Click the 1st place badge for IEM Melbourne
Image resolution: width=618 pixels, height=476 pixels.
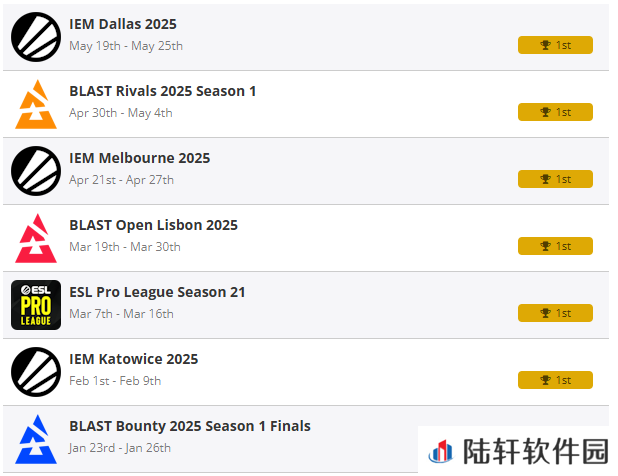[555, 179]
